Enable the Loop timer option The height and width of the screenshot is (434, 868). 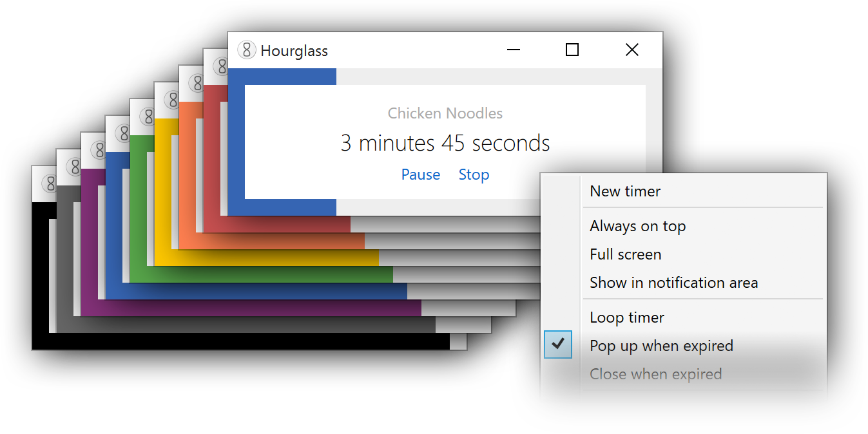626,317
